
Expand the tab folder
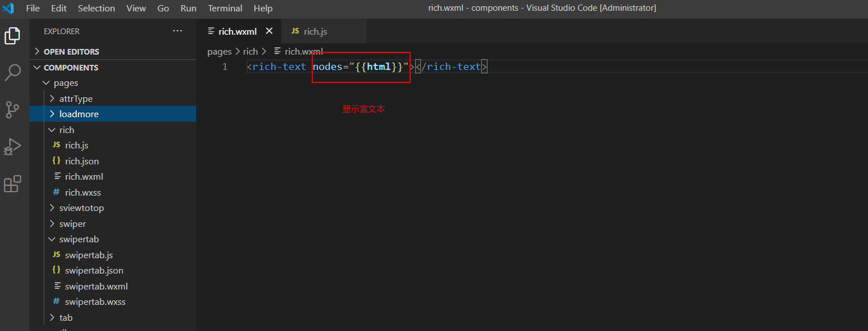pos(113,317)
